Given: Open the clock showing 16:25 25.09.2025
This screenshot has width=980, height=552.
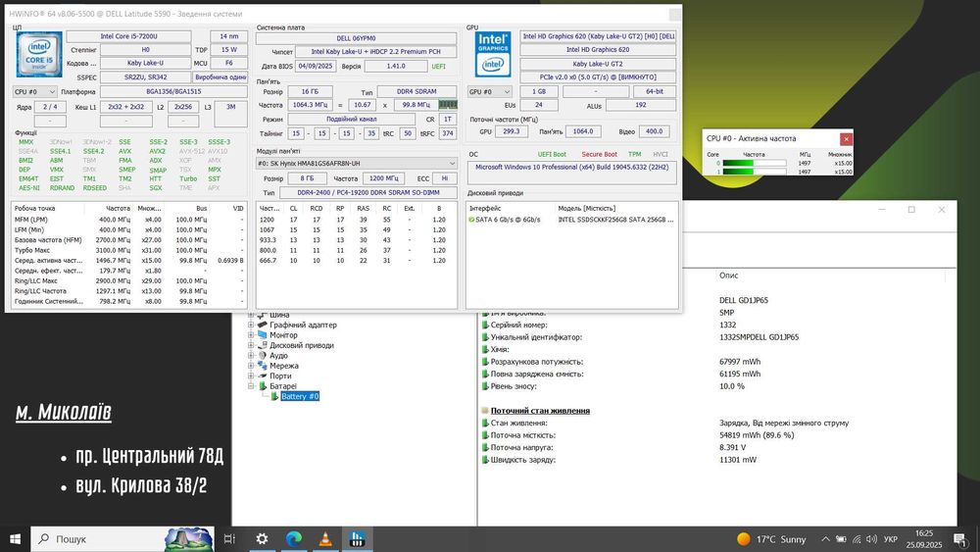Looking at the screenshot, I should [924, 539].
